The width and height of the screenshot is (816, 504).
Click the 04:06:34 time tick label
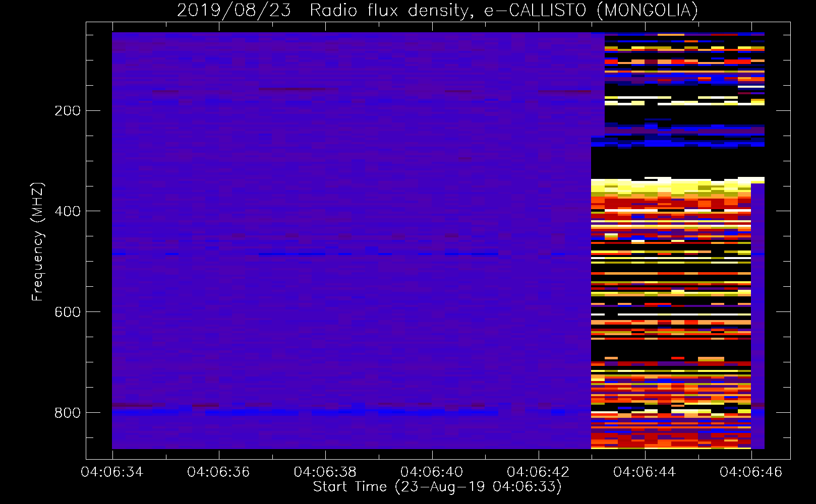coord(112,472)
